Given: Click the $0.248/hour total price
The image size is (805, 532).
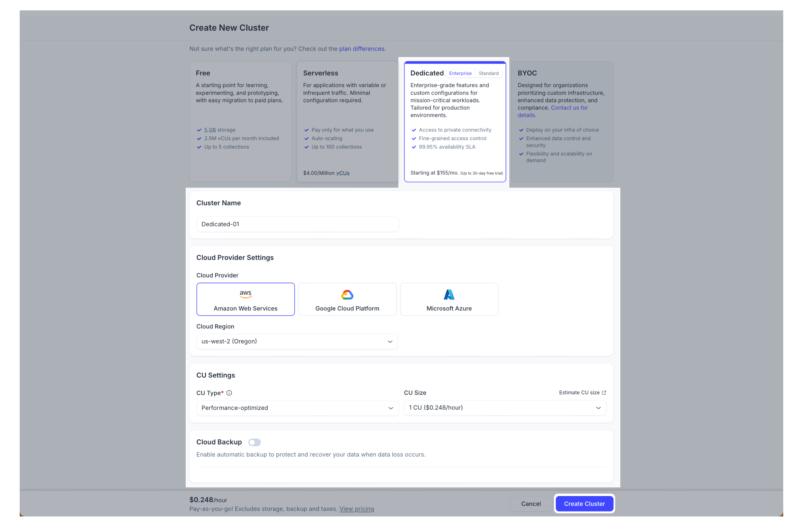Looking at the screenshot, I should (208, 500).
